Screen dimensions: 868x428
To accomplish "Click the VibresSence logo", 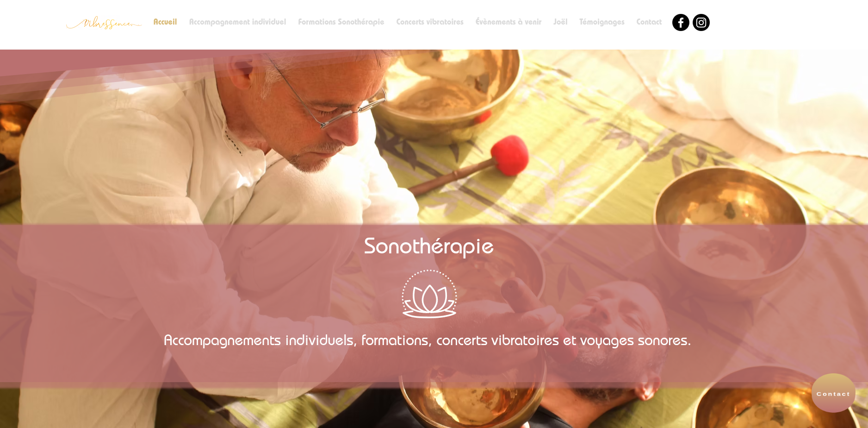I will [x=104, y=23].
